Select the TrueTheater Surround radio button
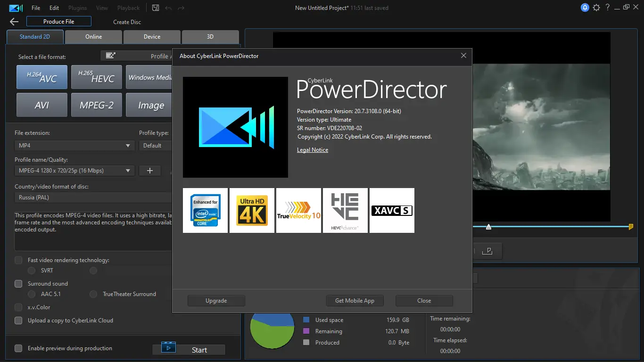This screenshot has width=644, height=362. (93, 294)
